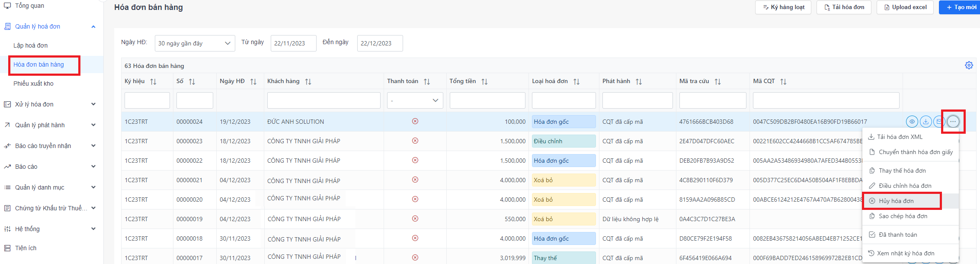
Task: Expand the Quản lý phát hành sidebar section
Action: [x=93, y=125]
